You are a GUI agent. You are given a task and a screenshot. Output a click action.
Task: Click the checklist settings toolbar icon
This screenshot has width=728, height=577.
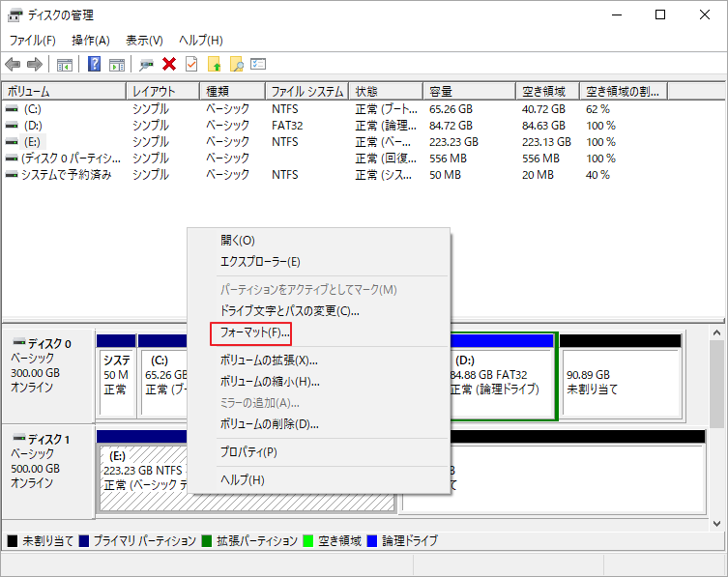coord(258,64)
